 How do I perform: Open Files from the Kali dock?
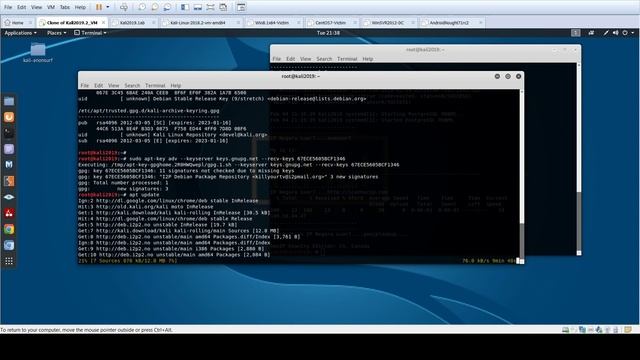tap(9, 101)
